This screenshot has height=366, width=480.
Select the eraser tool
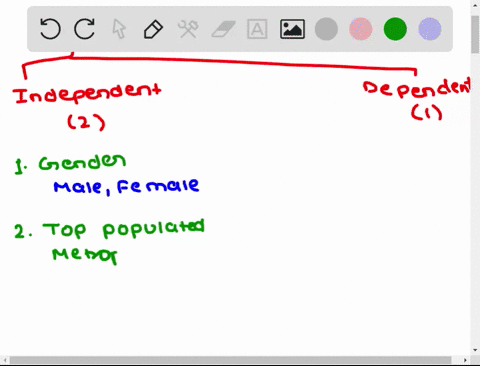pyautogui.click(x=223, y=29)
